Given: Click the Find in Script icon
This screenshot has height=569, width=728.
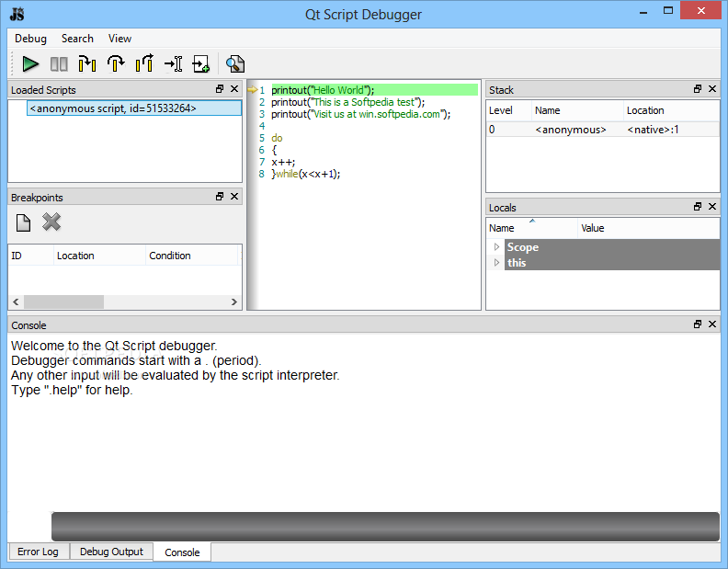Looking at the screenshot, I should pyautogui.click(x=235, y=64).
